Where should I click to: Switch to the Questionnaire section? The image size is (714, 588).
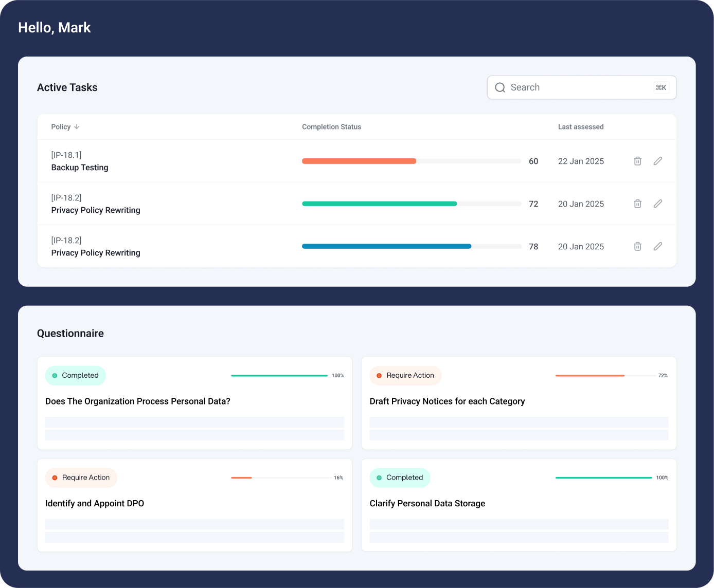[70, 333]
